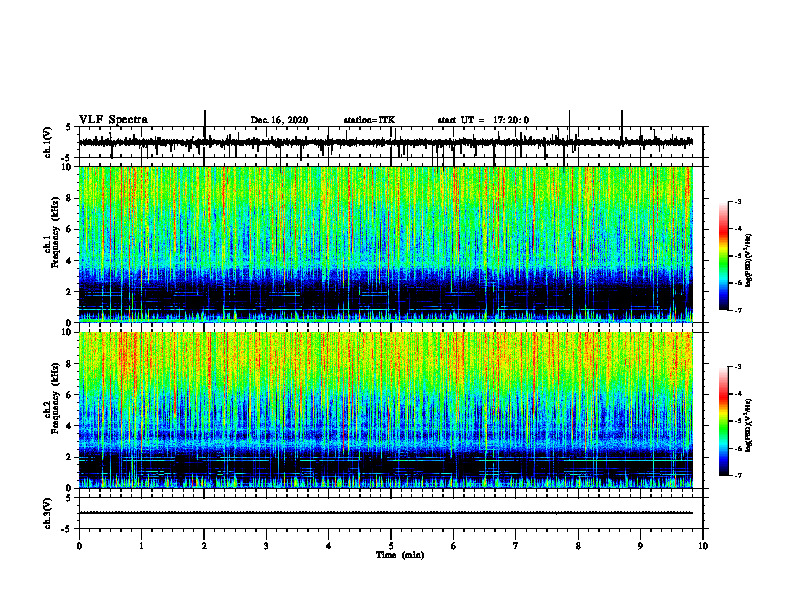Click the "VLF Spectra" plot title

coord(114,120)
